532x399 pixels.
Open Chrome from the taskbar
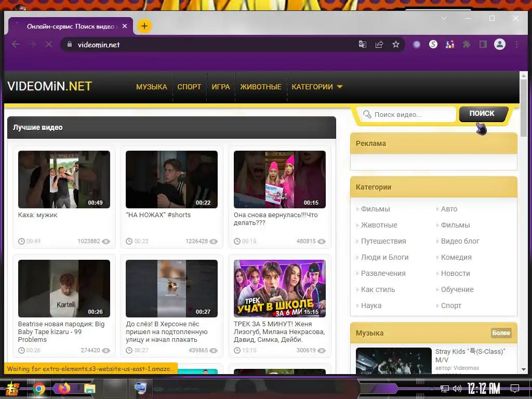coord(38,389)
